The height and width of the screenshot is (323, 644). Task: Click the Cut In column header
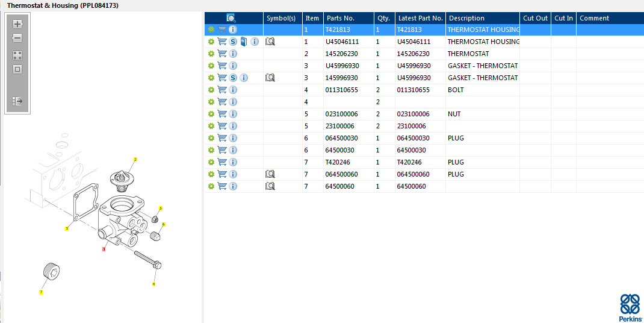(563, 18)
